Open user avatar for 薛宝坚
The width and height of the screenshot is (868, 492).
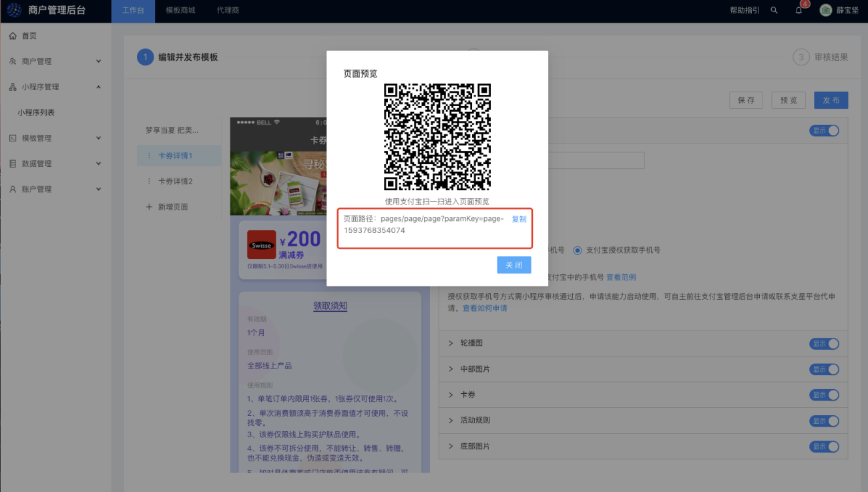826,11
